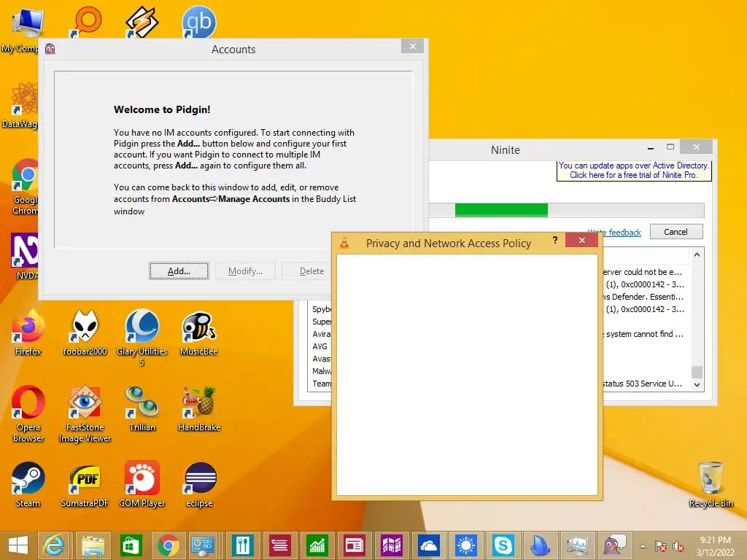Open the HandBrake desktop icon
The image size is (747, 560).
click(199, 408)
